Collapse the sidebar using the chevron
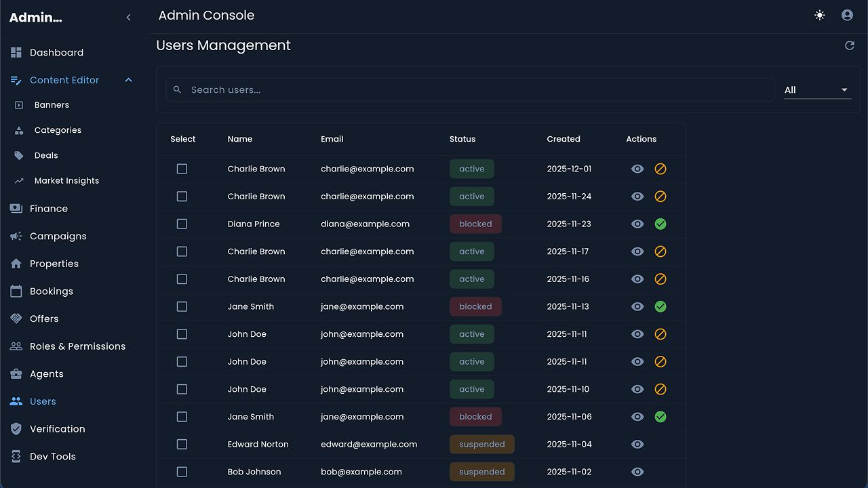Image resolution: width=868 pixels, height=488 pixels. 128,18
